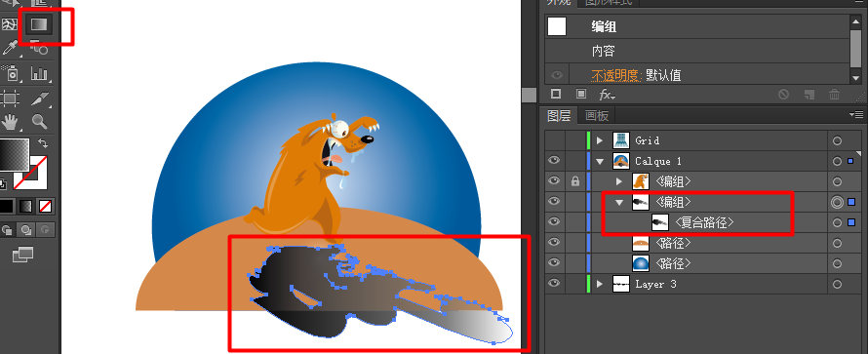This screenshot has width=868, height=354.
Task: Apply solid Color button below swatches
Action: (6, 207)
